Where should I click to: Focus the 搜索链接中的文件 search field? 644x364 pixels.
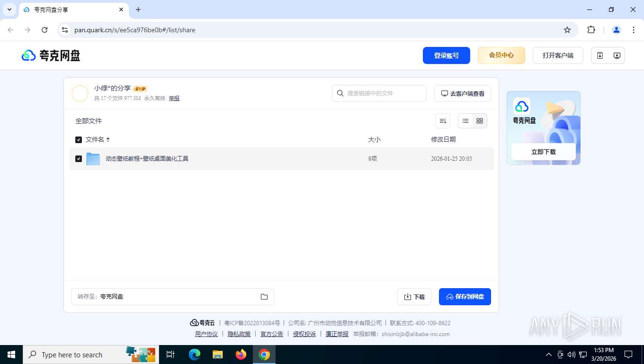click(x=379, y=93)
